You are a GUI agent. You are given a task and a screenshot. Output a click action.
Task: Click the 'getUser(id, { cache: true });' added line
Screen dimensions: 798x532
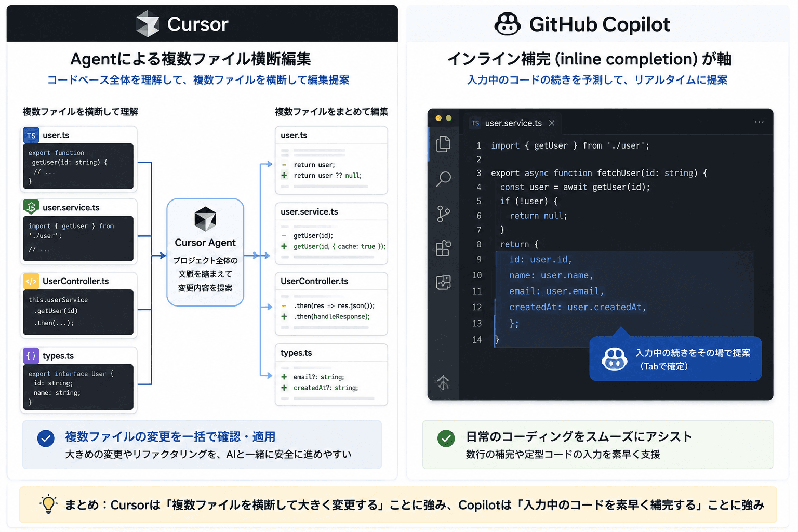340,247
